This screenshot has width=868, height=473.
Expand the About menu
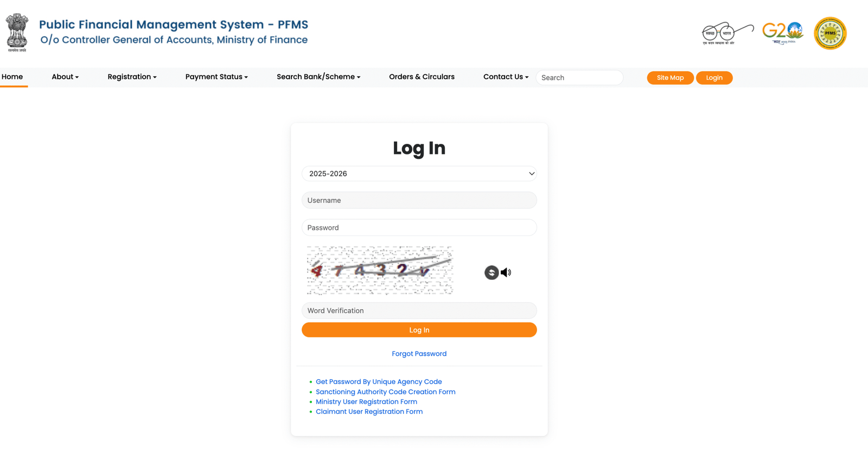click(65, 76)
